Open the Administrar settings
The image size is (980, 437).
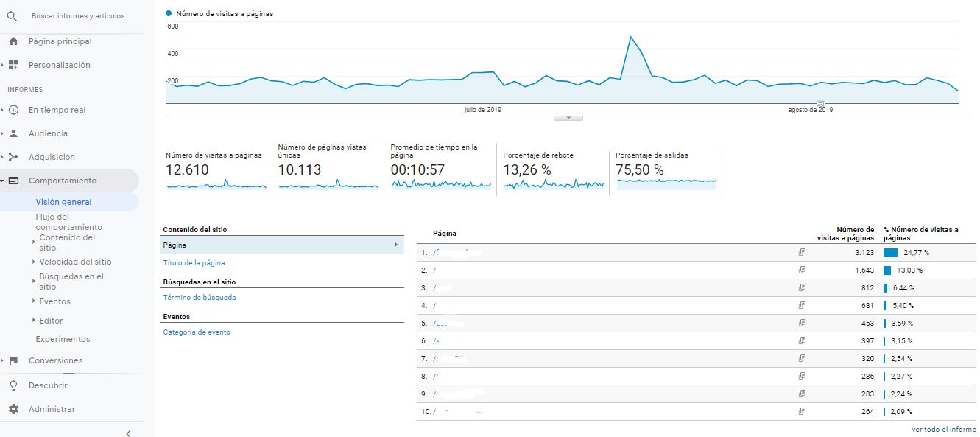(x=52, y=409)
